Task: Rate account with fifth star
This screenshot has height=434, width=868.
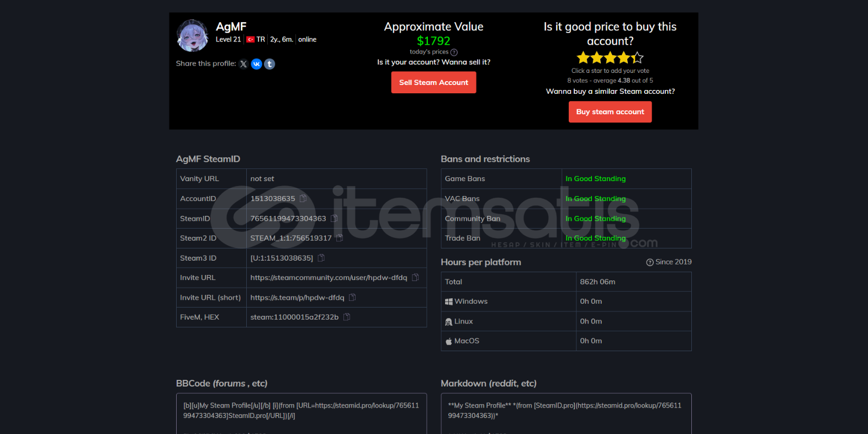Action: pyautogui.click(x=637, y=57)
